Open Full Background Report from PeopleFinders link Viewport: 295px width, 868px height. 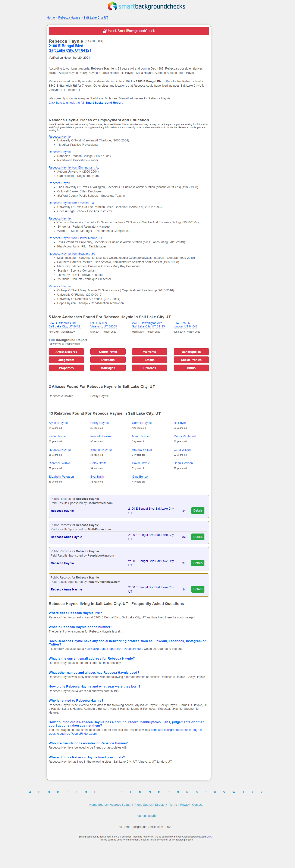click(114, 649)
